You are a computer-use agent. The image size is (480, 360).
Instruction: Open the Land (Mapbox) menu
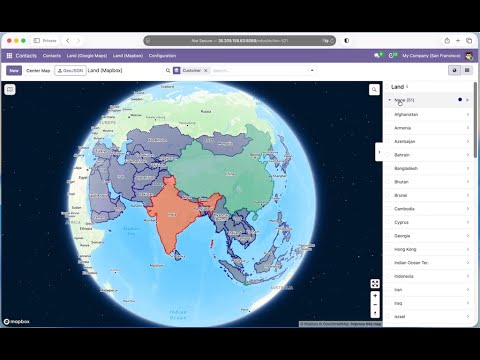[128, 56]
